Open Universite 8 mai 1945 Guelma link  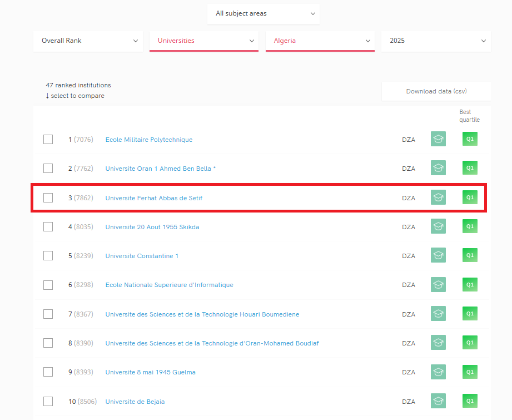click(x=151, y=372)
